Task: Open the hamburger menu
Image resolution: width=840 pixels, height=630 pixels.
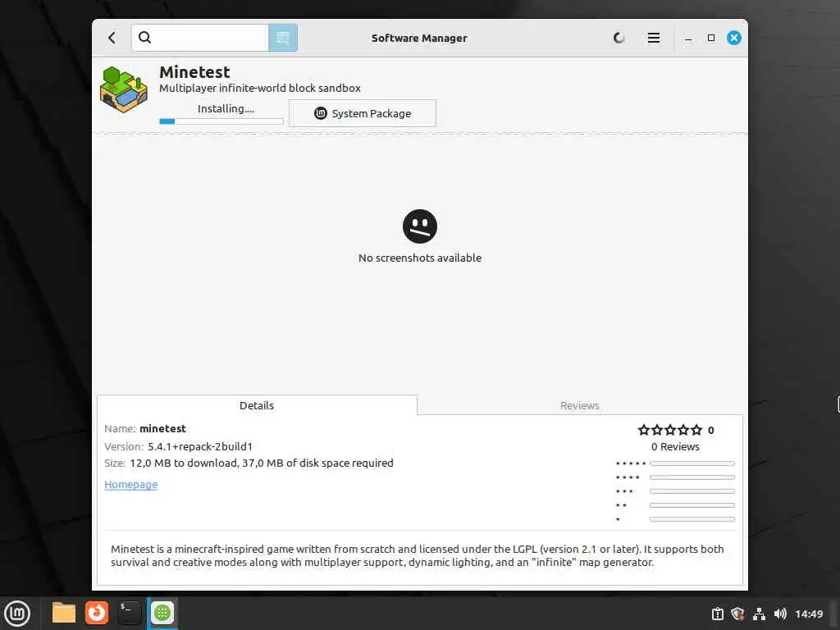Action: coord(654,38)
